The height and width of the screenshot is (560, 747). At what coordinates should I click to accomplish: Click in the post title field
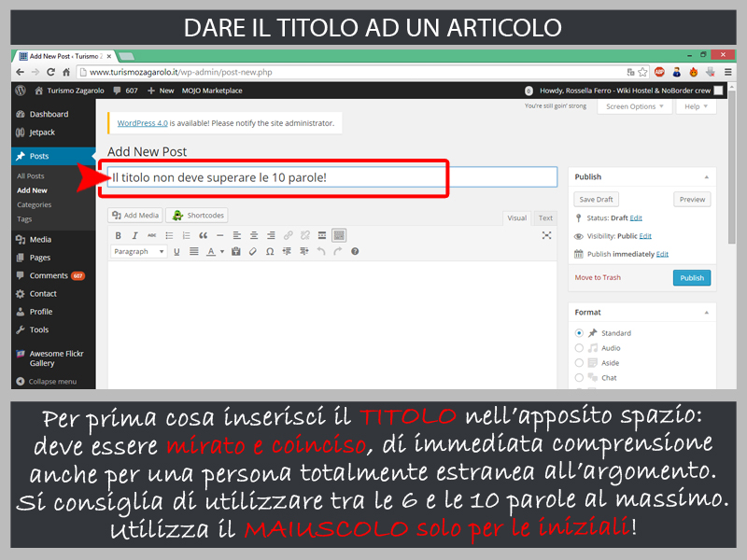[x=331, y=177]
